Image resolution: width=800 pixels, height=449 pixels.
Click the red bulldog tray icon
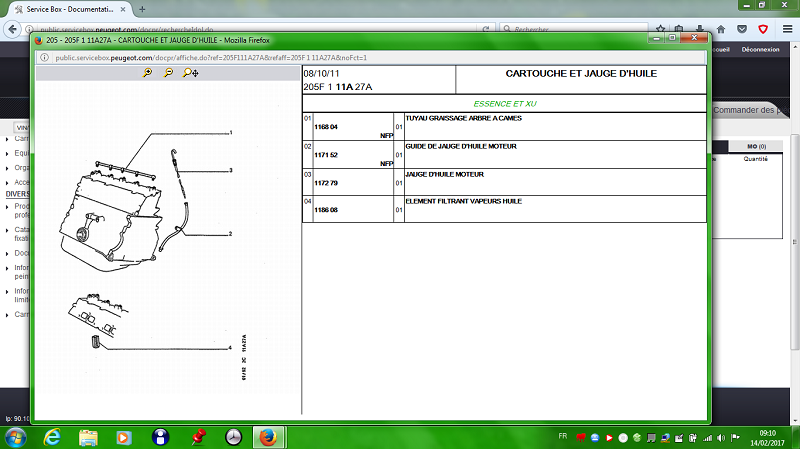pyautogui.click(x=581, y=438)
